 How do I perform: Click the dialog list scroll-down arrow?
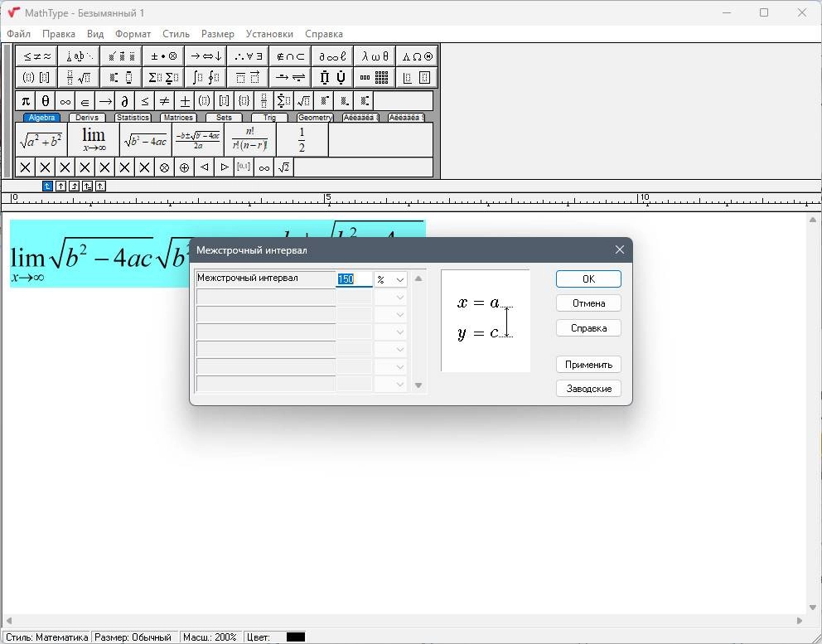(x=418, y=385)
